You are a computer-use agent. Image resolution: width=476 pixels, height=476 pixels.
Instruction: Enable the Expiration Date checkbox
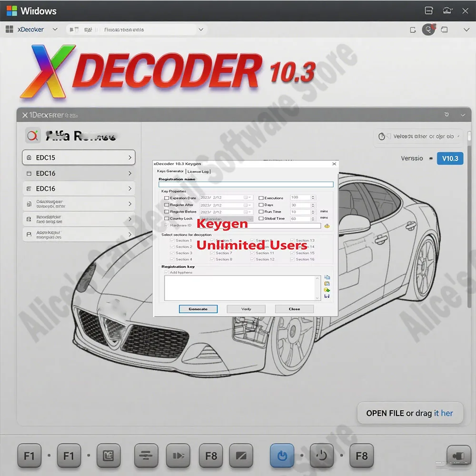166,198
